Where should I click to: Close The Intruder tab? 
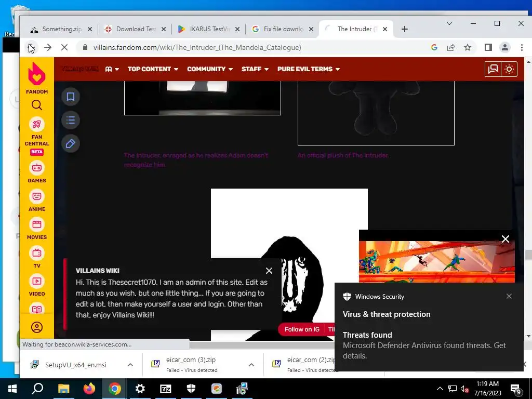(x=385, y=29)
